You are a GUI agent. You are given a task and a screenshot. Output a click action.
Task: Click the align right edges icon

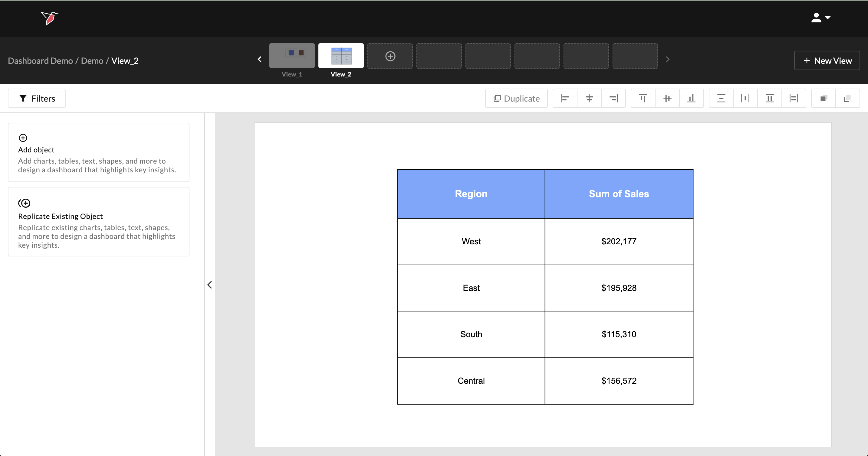click(613, 98)
